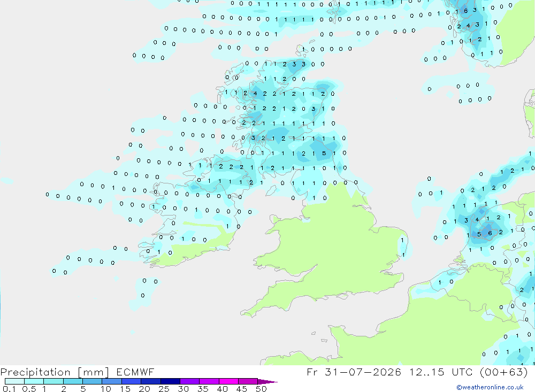Select the 0.1–0.5 mm legend color
The height and width of the screenshot is (392, 535).
(x=14, y=381)
